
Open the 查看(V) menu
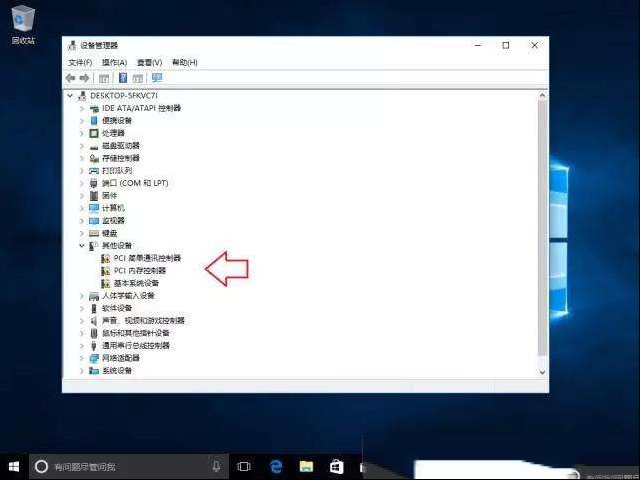(149, 62)
